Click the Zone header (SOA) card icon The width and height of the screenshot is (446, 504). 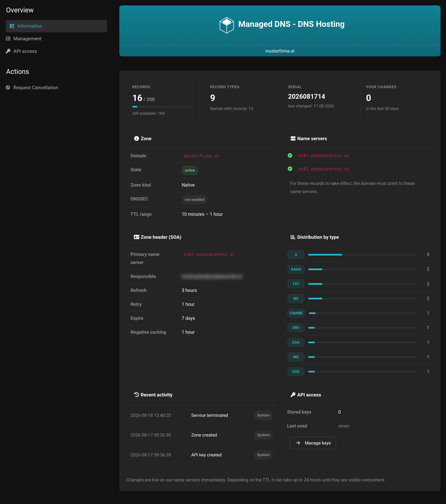pos(136,237)
